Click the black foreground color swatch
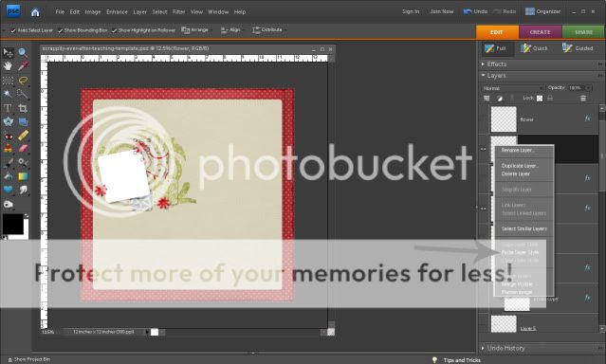The width and height of the screenshot is (606, 364). pyautogui.click(x=12, y=224)
